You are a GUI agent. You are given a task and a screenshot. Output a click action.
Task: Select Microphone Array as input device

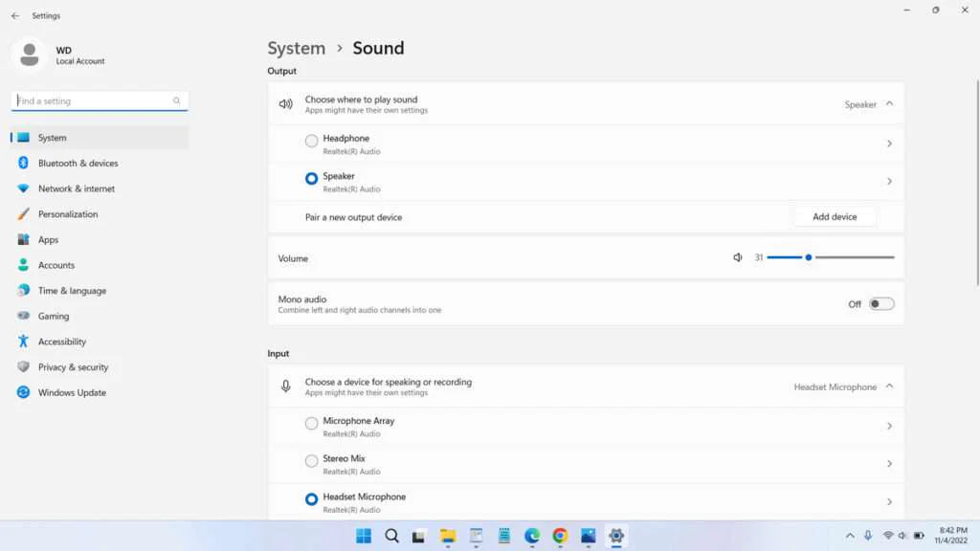click(312, 422)
